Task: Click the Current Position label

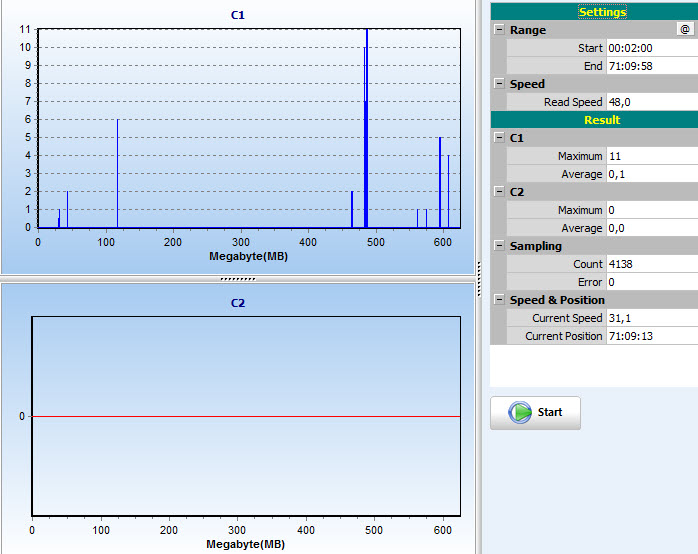Action: (564, 336)
